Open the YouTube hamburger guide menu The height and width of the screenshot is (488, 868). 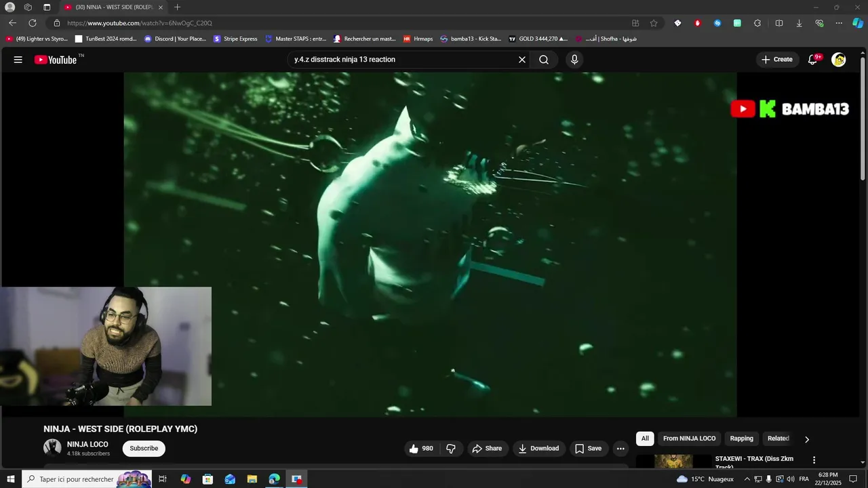[18, 60]
